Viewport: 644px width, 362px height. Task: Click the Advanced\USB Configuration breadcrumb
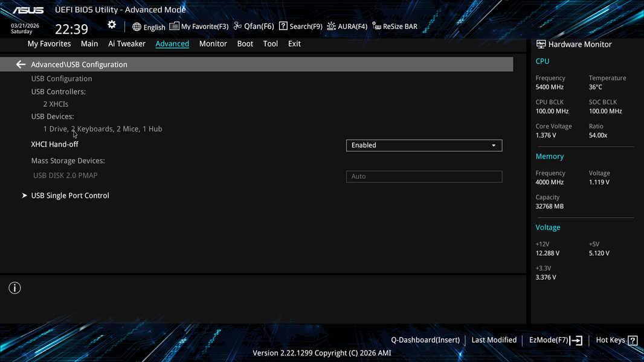pos(79,65)
